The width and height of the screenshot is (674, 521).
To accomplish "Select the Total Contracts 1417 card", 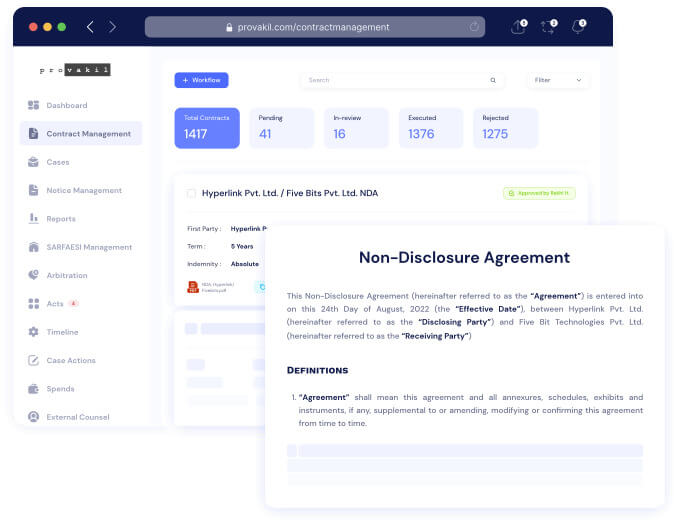I will tap(207, 128).
